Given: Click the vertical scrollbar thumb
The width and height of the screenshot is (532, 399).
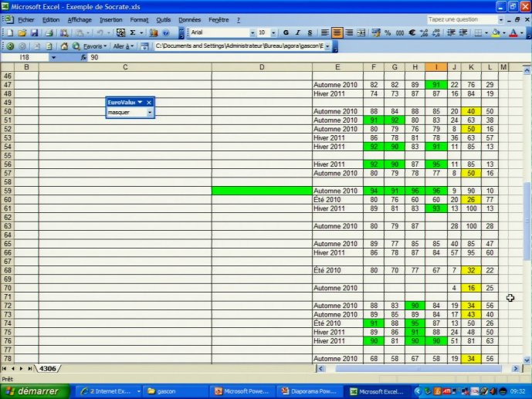Looking at the screenshot, I should (x=527, y=221).
